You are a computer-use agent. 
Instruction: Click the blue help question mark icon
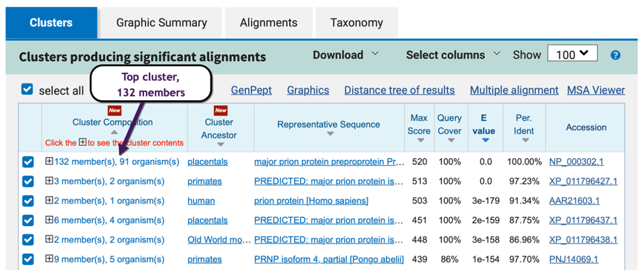[x=616, y=55]
